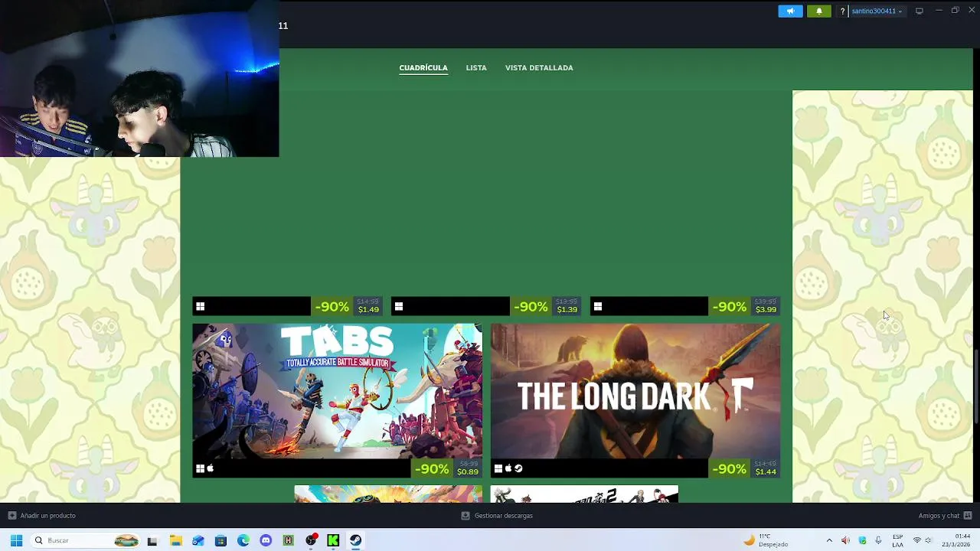Click the microphone tray icon
This screenshot has height=551, width=980.
pos(878,540)
